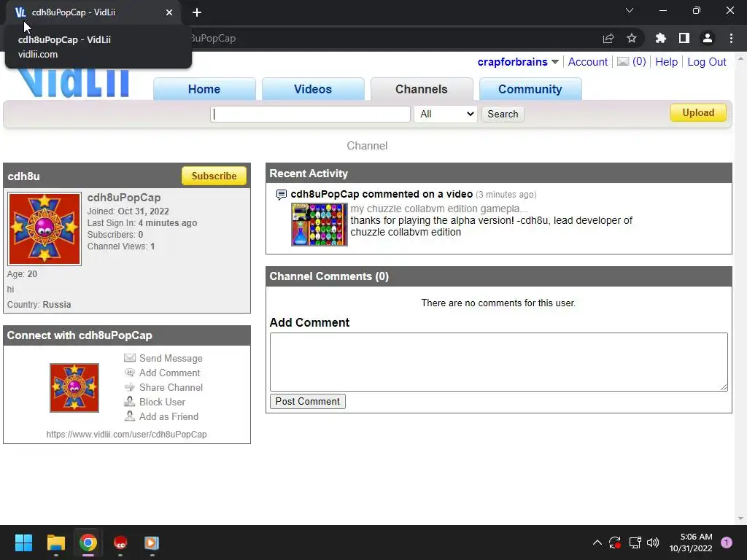Screen dimensions: 747x560
Task: Subscribe to cdh8u channel
Action: click(x=214, y=176)
